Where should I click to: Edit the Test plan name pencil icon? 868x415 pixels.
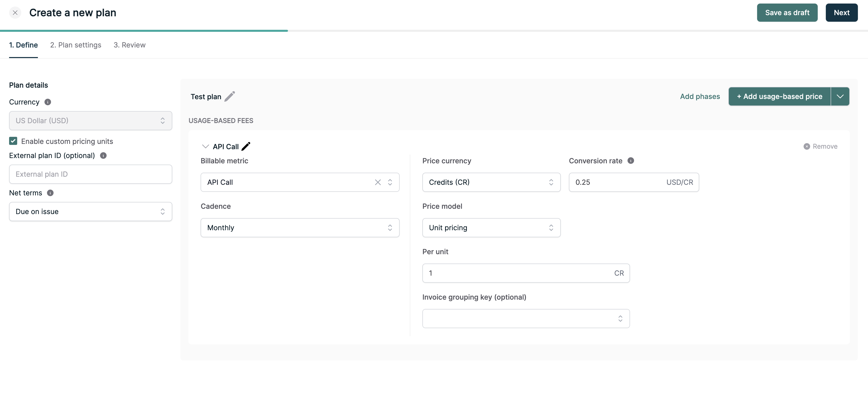230,96
